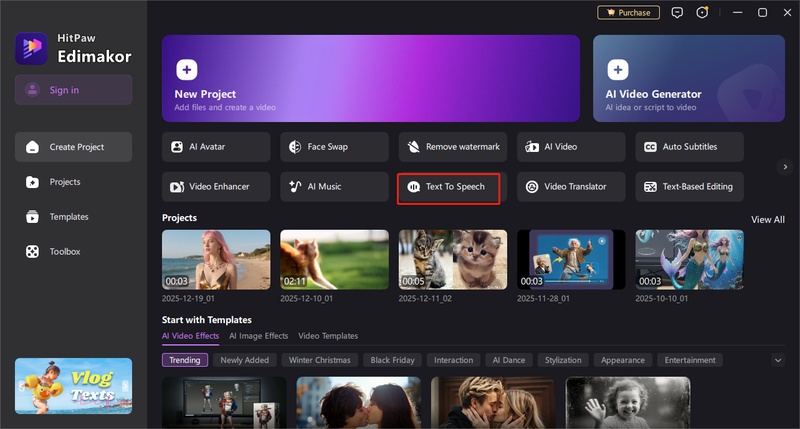Open the AI Avatar tool

pos(216,147)
